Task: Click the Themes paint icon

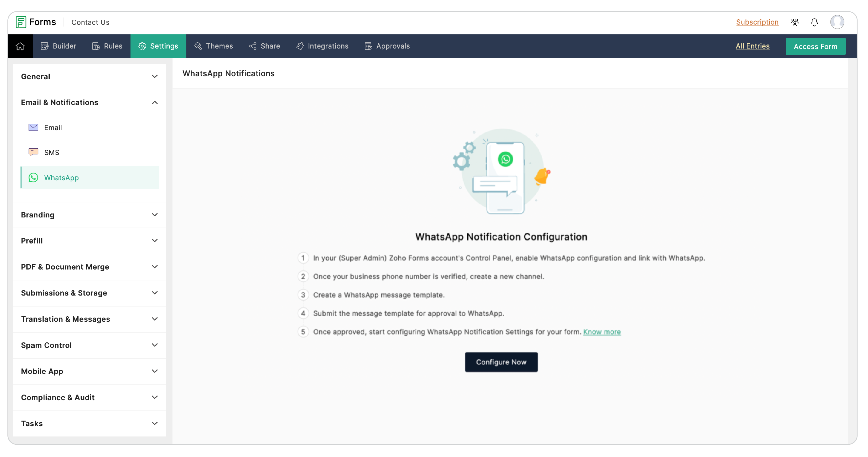Action: coord(198,46)
